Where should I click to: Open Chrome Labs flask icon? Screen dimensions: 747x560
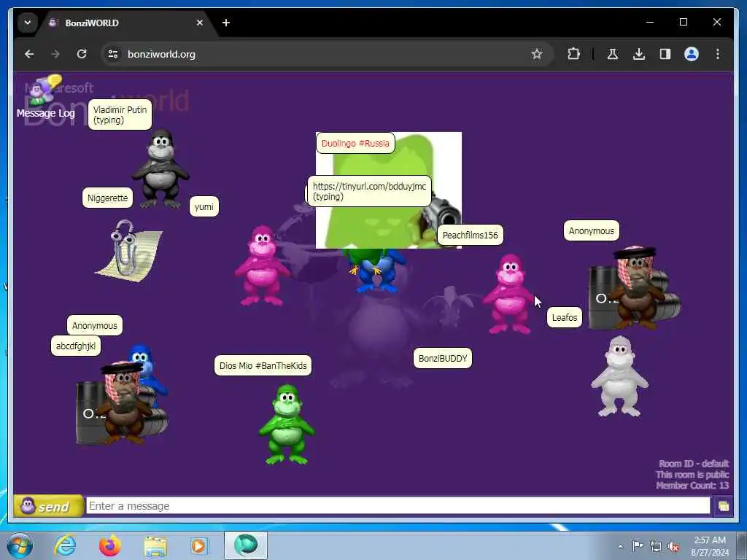pyautogui.click(x=613, y=54)
